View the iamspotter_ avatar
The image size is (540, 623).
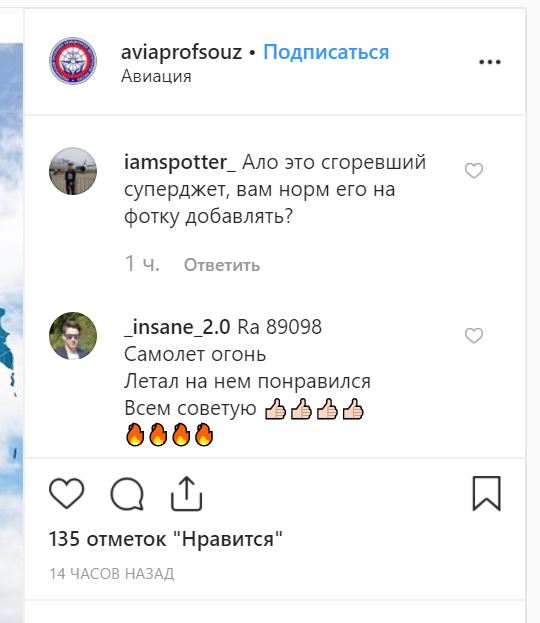click(73, 171)
